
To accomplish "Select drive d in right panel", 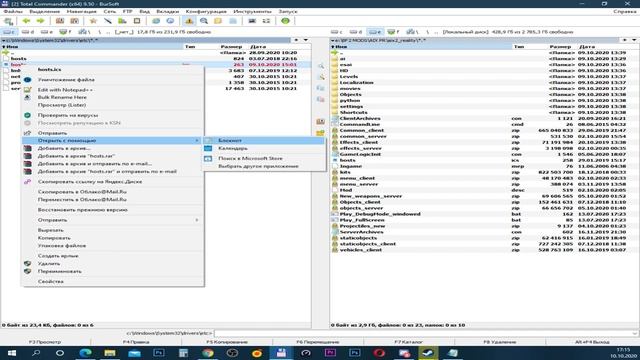I will pyautogui.click(x=356, y=32).
